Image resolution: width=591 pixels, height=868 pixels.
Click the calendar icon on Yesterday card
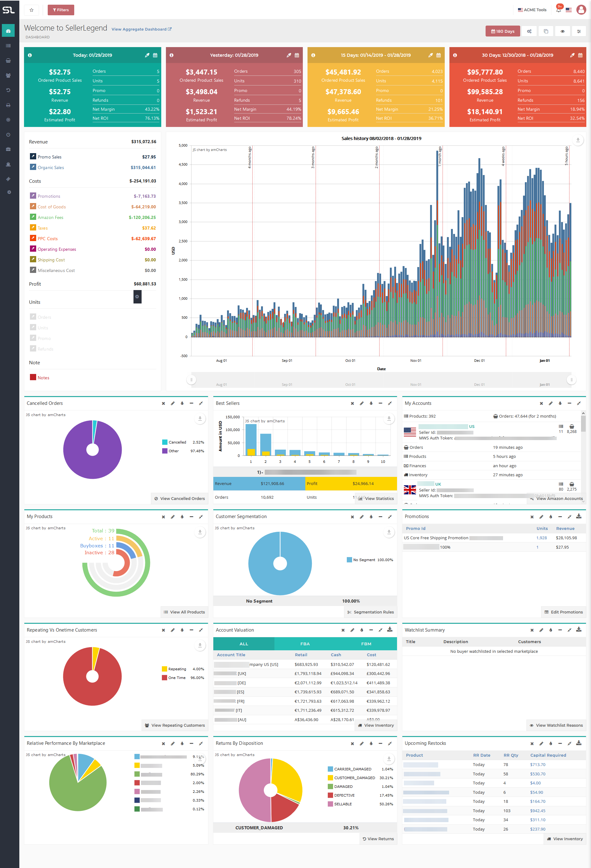point(297,55)
